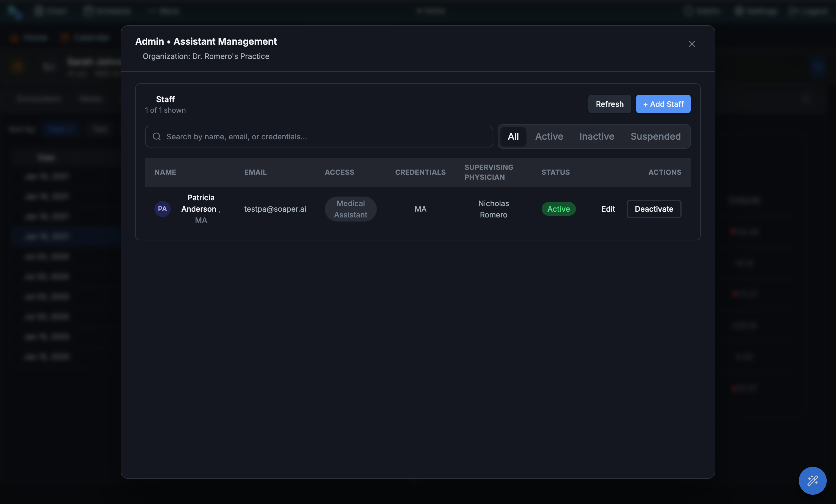Click the CREDENTIALS column header
Viewport: 836px width, 504px height.
[x=420, y=172]
